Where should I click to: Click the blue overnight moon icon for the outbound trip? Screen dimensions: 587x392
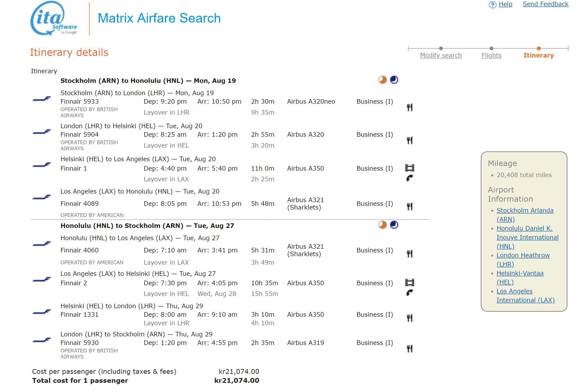click(x=394, y=80)
